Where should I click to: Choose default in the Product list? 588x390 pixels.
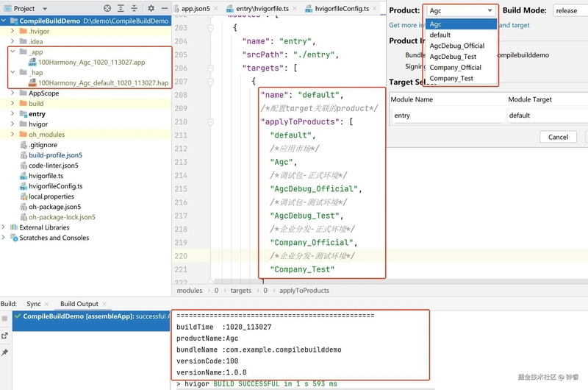point(461,35)
